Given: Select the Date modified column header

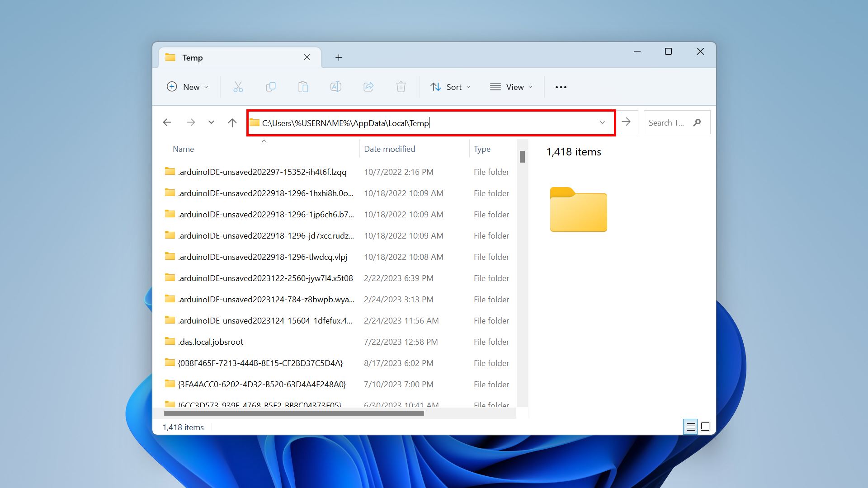Looking at the screenshot, I should coord(389,148).
